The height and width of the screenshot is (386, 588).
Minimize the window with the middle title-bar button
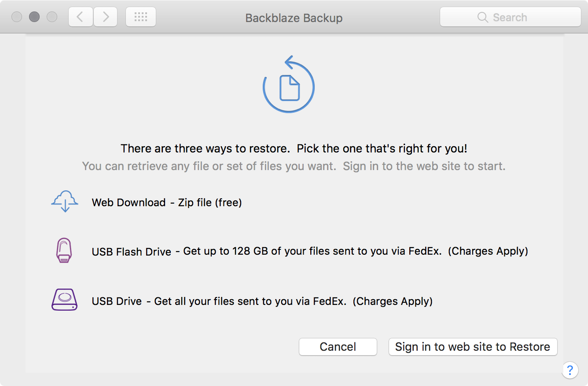click(34, 17)
